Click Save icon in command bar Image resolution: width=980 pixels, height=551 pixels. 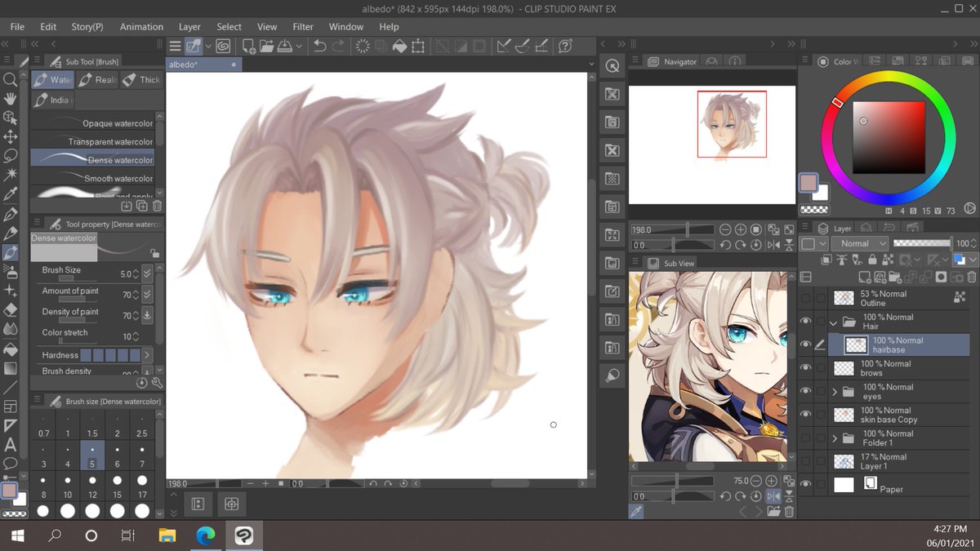286,47
